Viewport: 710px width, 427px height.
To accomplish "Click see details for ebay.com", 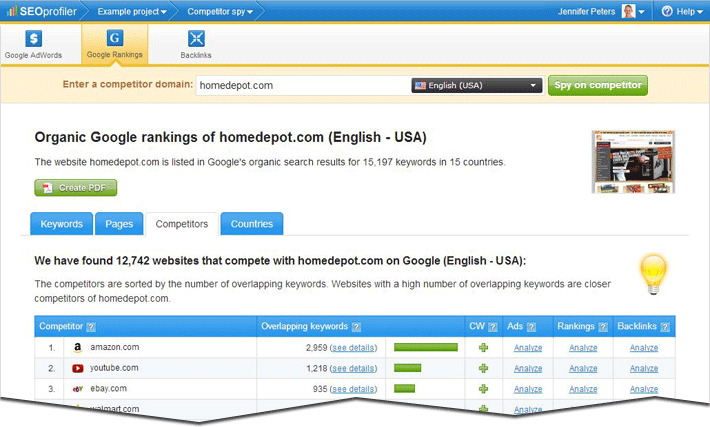I will click(x=353, y=389).
